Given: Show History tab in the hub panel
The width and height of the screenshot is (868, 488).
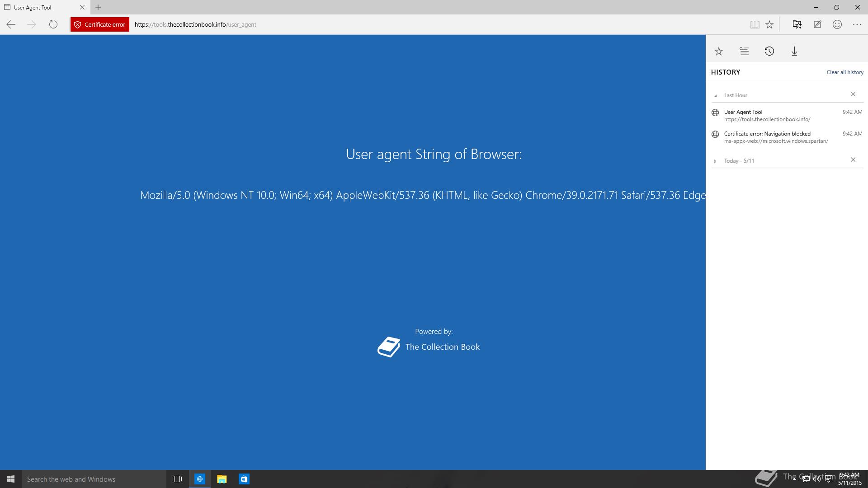Looking at the screenshot, I should click(x=769, y=51).
